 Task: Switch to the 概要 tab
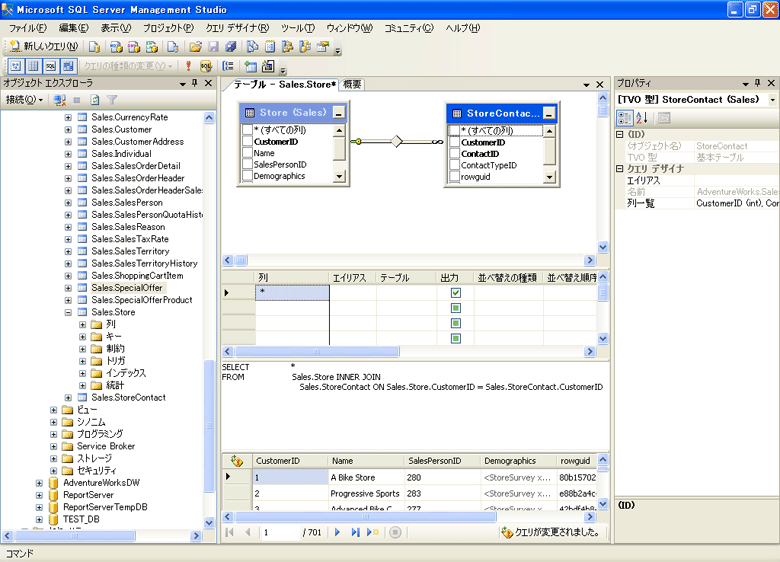click(352, 85)
